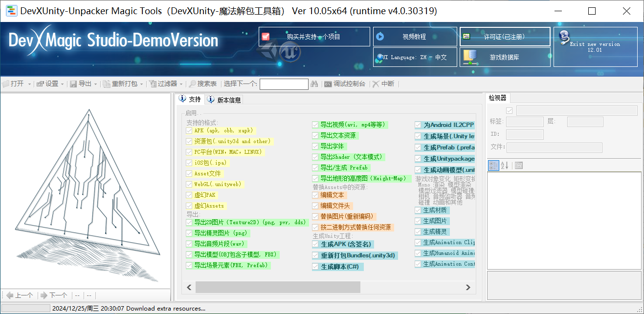The height and width of the screenshot is (314, 644).
Task: Switch to the 版本信息 tab
Action: (x=224, y=100)
